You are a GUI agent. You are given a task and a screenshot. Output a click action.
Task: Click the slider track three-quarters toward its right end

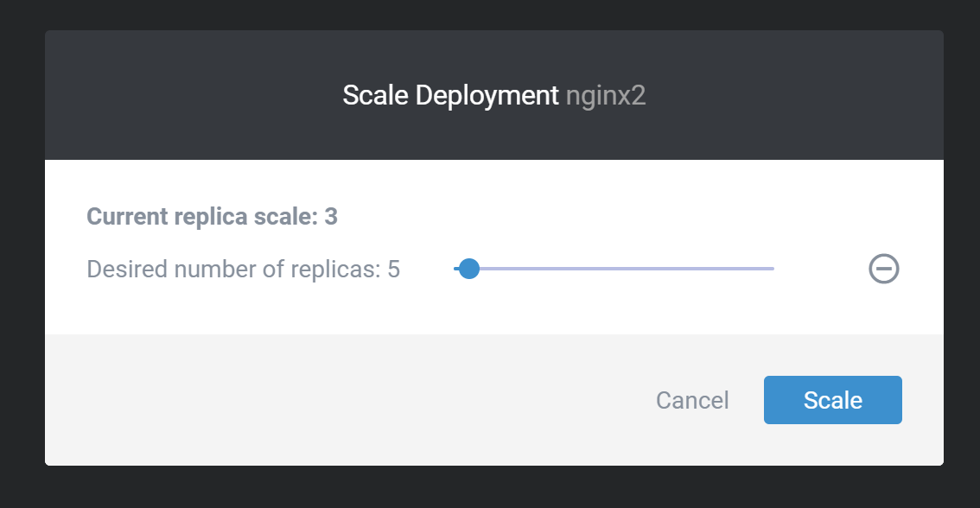point(694,269)
